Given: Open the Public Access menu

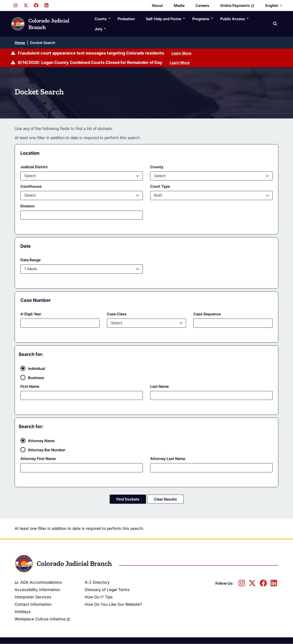Looking at the screenshot, I should coord(234,19).
